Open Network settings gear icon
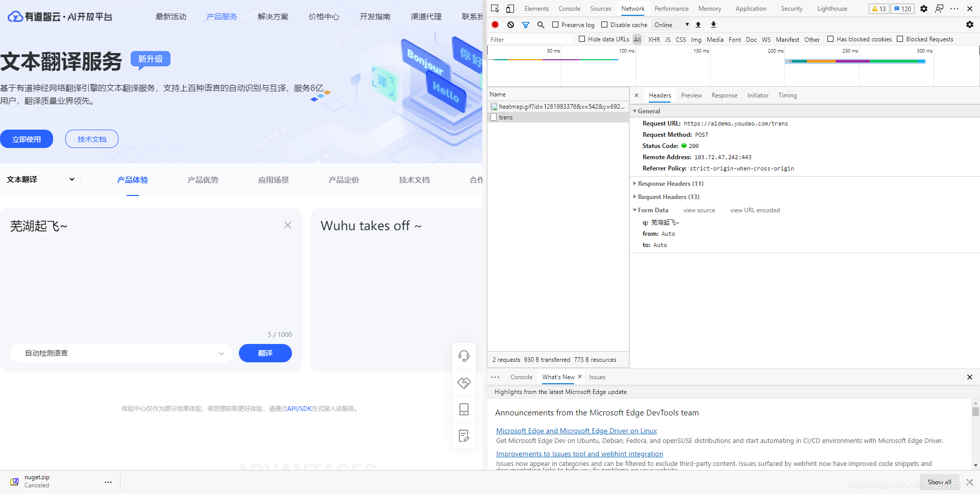 pos(970,24)
